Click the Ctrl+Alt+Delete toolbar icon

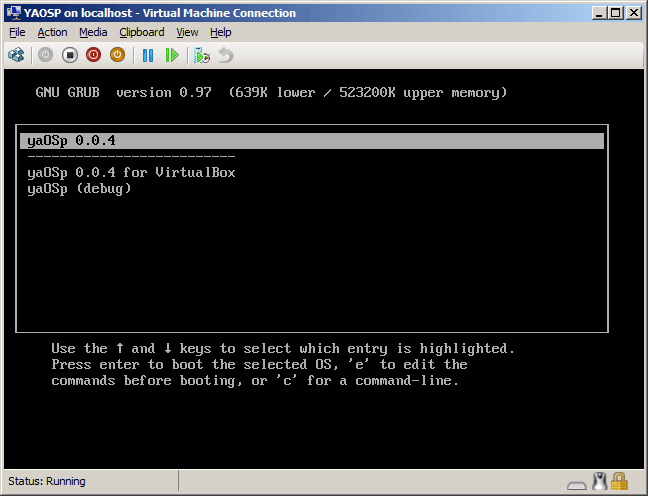[17, 55]
